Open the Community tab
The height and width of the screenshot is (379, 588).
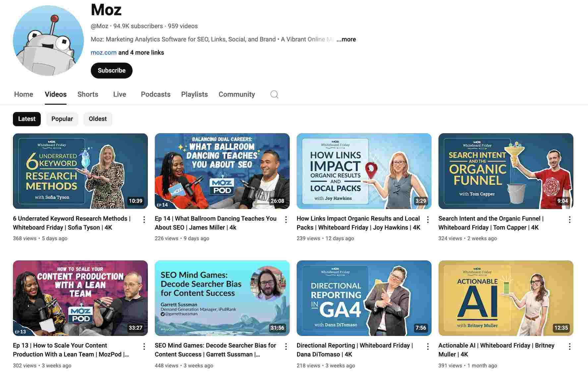coord(237,94)
